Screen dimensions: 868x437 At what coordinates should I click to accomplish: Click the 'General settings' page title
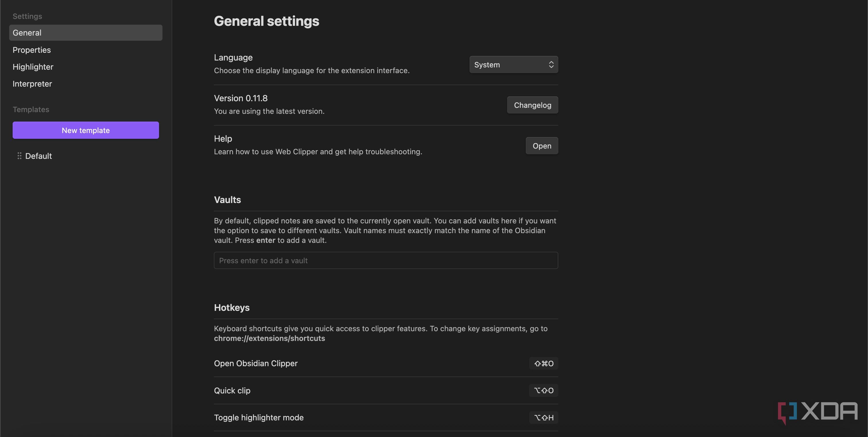267,21
